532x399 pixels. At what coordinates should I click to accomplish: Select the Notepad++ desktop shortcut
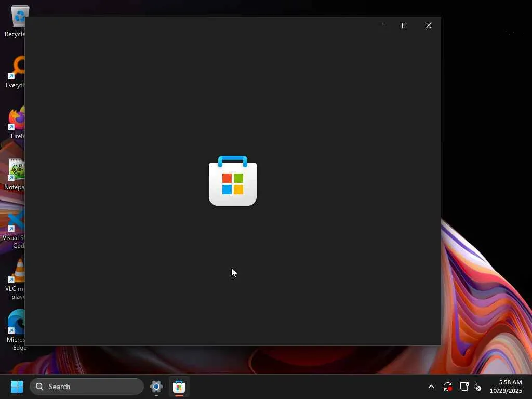15,174
